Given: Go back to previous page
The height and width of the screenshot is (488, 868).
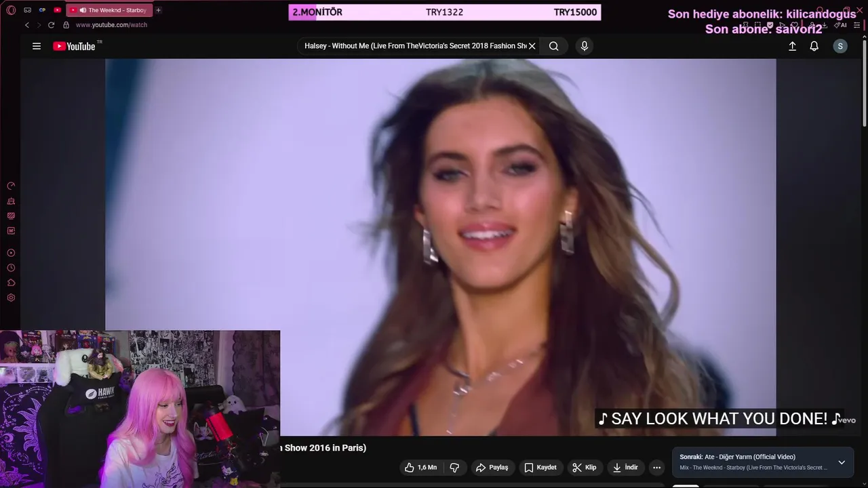Looking at the screenshot, I should [27, 25].
